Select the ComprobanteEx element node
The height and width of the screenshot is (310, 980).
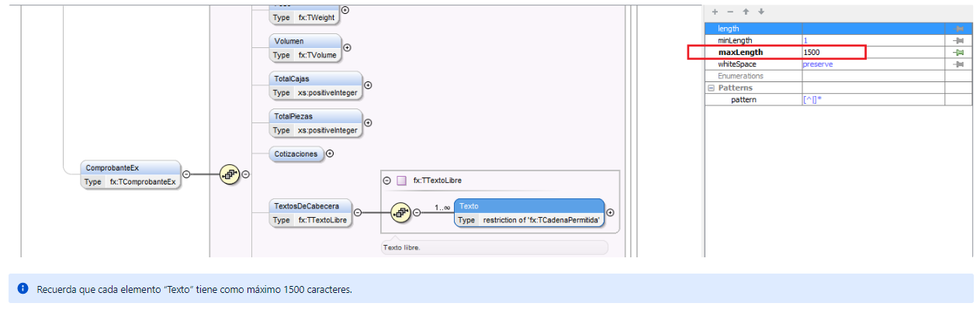tap(130, 174)
